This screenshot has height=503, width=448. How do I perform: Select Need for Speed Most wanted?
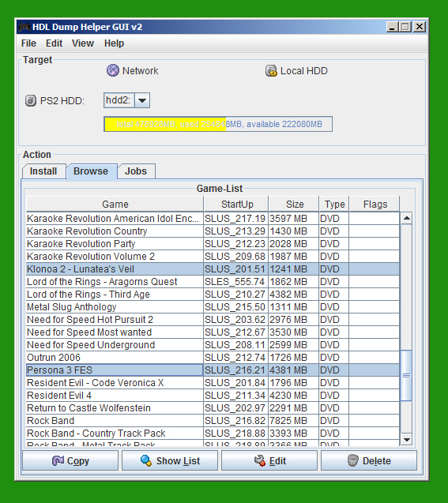click(213, 332)
